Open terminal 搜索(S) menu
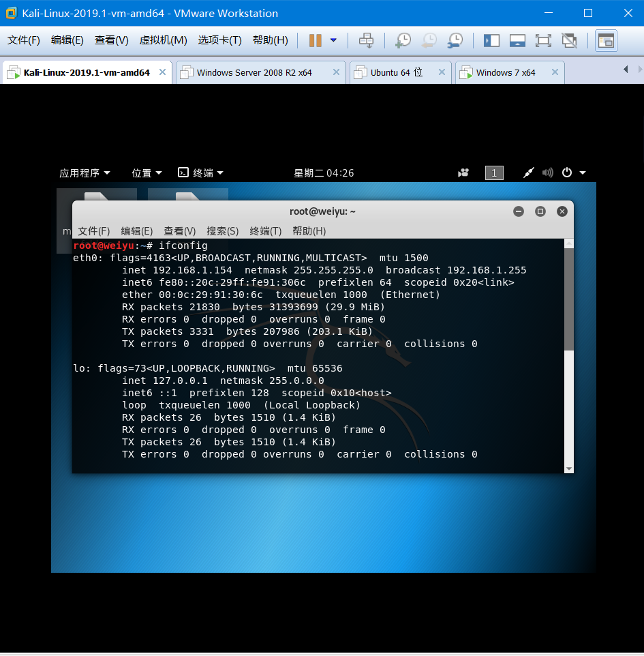Screen dimensions: 644x656 pyautogui.click(x=222, y=231)
